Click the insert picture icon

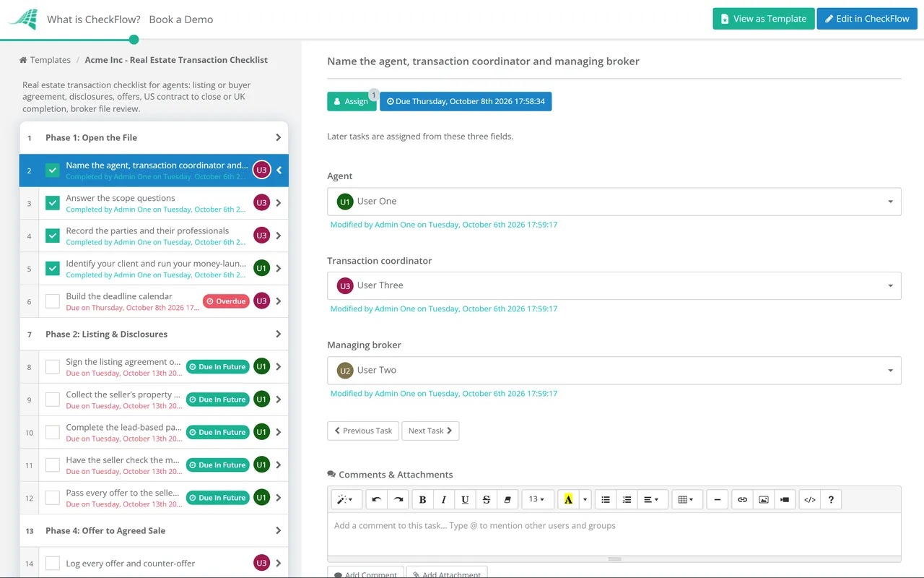point(764,499)
